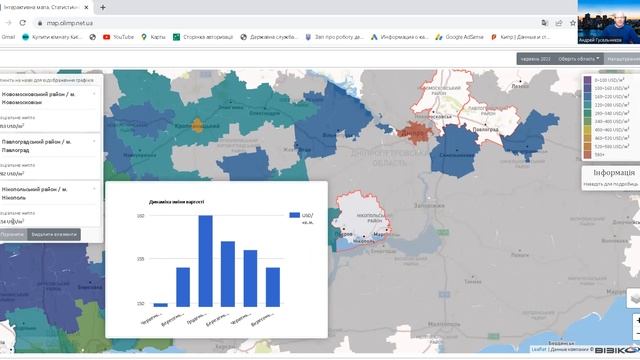The width and height of the screenshot is (640, 360).
Task: Open the Оберіть область dropdown
Action: (x=579, y=59)
